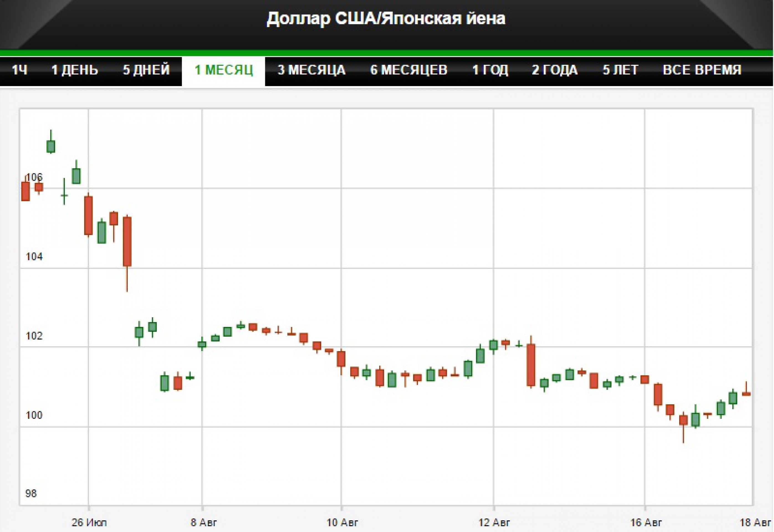Show the 1 ГОД chart
Screen dimensions: 774x532
pos(490,70)
